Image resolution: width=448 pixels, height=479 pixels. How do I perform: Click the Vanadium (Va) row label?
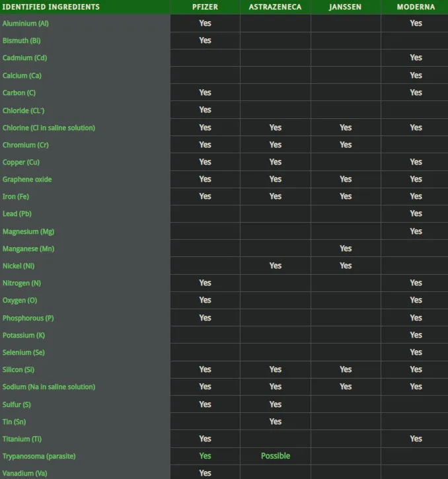pos(25,473)
